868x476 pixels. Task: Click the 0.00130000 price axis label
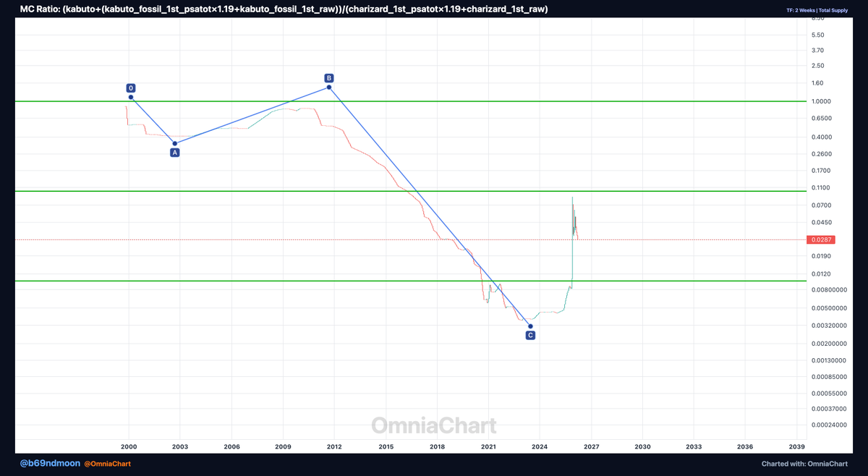coord(830,360)
